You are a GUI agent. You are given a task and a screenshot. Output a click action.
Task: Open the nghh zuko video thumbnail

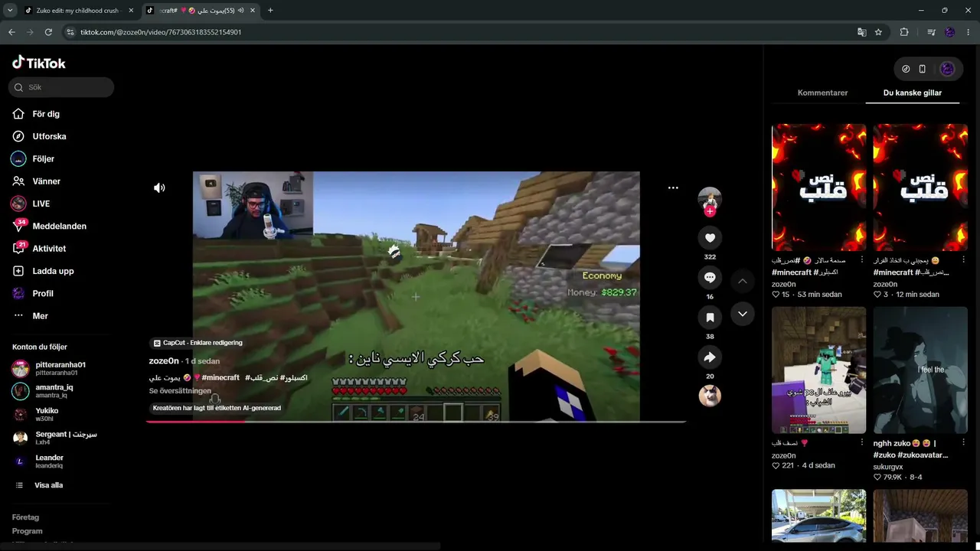click(x=920, y=370)
